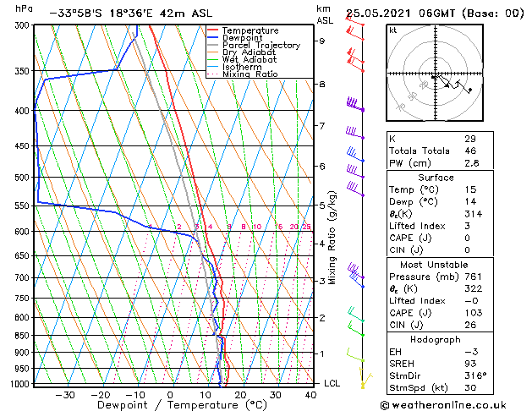
Task: Click the purple wind barb at 550 hPa
Action: point(355,189)
